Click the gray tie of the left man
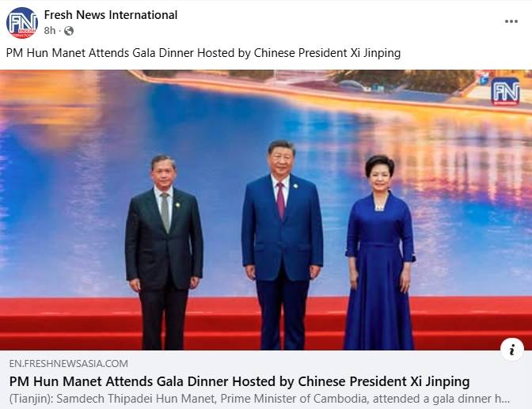This screenshot has height=409, width=532. pos(165,212)
